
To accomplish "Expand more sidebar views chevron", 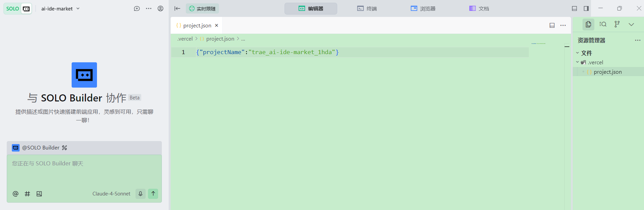I will pos(631,24).
